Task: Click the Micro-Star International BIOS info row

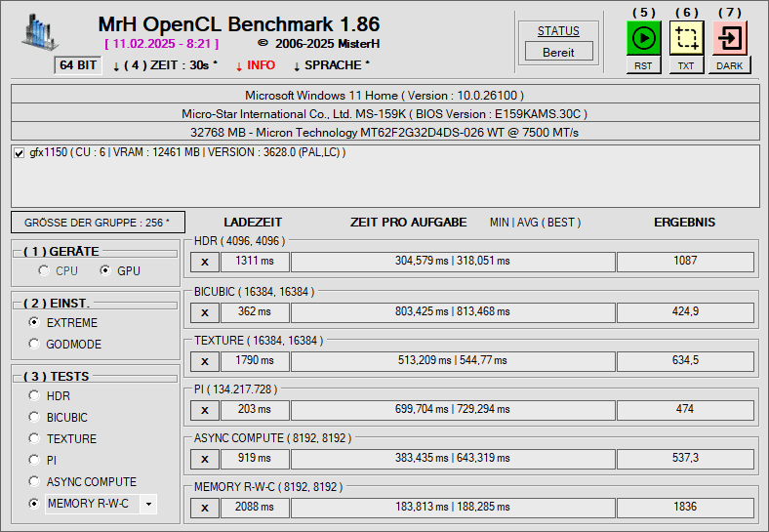Action: [385, 113]
